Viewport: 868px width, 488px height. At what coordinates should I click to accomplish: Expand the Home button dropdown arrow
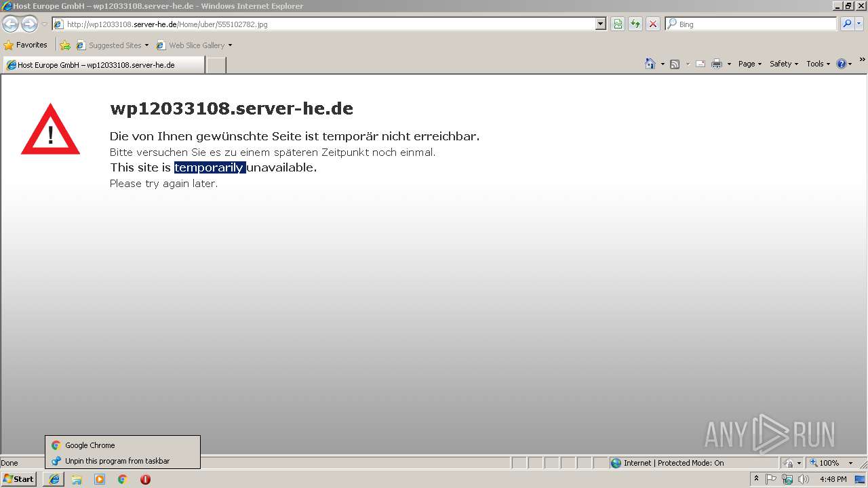coord(663,64)
